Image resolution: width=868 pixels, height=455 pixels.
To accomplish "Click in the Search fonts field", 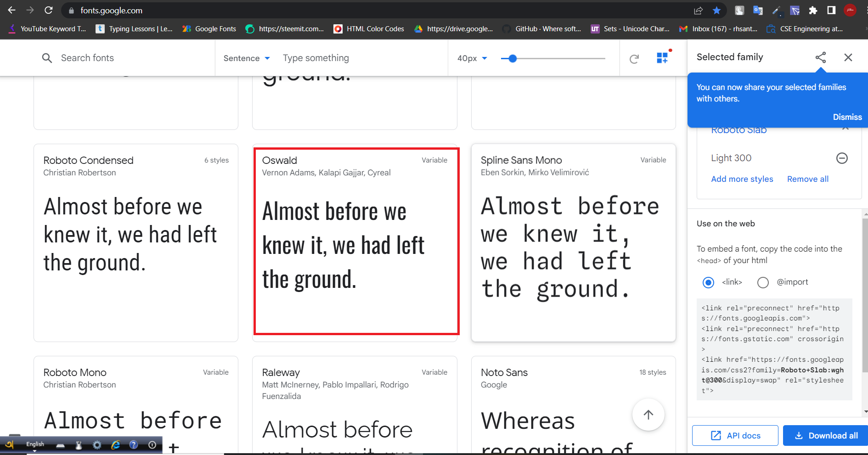I will tap(124, 58).
